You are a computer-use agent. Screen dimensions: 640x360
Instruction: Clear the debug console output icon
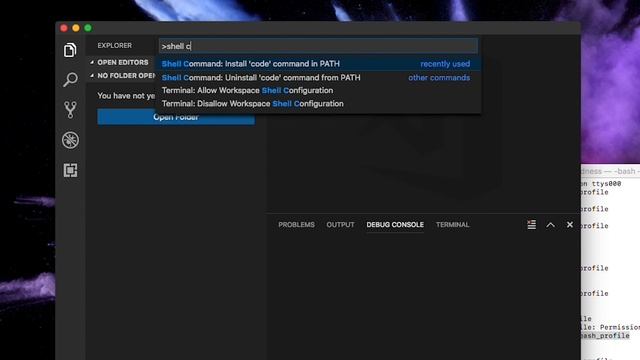coord(531,225)
